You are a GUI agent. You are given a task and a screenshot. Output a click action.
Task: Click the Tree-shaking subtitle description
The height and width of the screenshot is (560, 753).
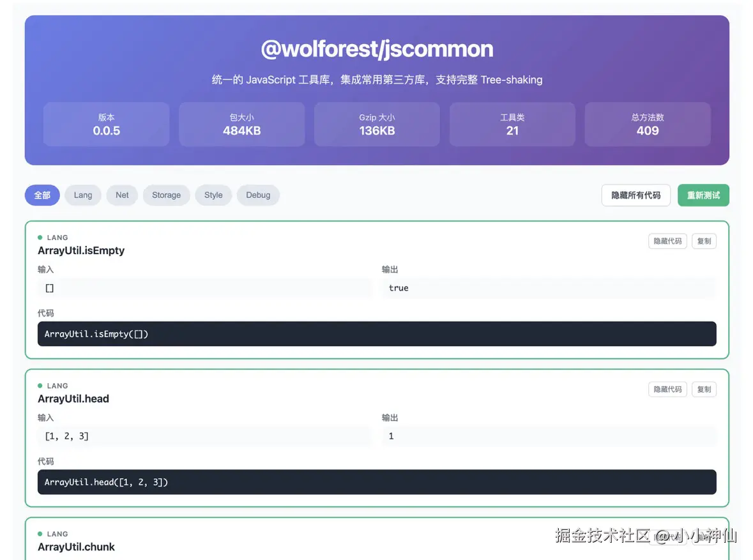(377, 80)
